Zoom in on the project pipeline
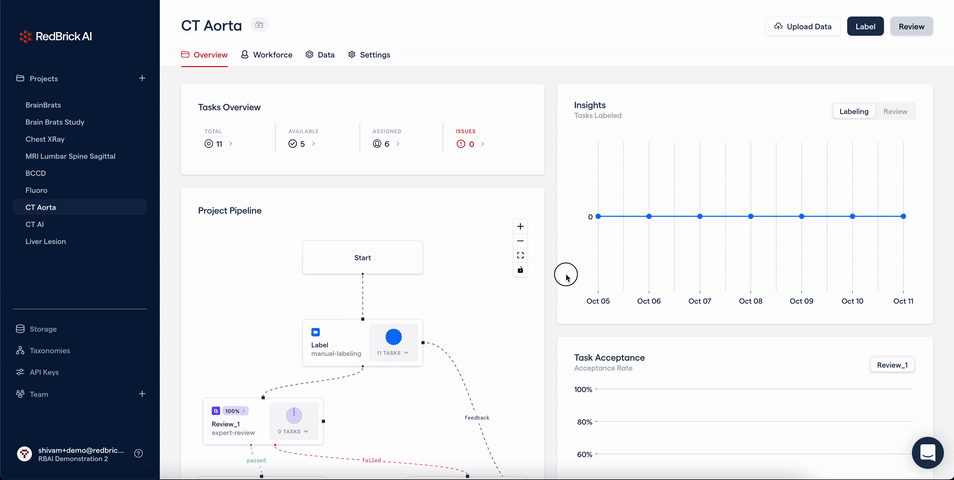This screenshot has width=954, height=480. (520, 227)
